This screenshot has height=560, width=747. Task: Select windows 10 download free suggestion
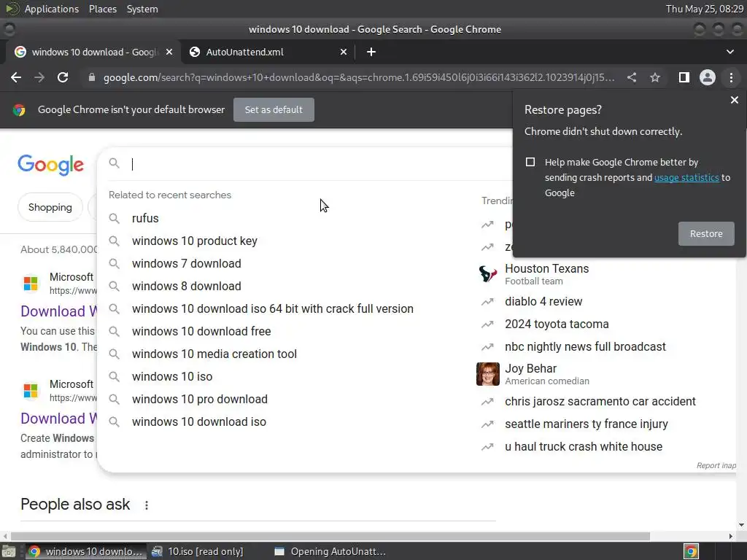(201, 332)
